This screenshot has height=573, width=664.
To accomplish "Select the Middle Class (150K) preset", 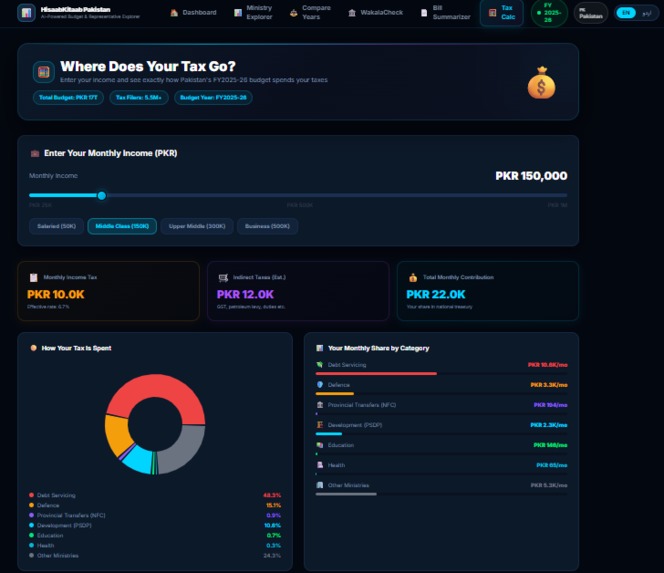I will 122,226.
